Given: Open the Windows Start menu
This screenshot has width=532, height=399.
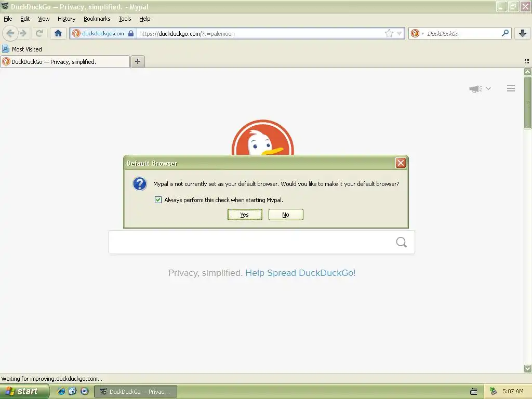Looking at the screenshot, I should (24, 391).
